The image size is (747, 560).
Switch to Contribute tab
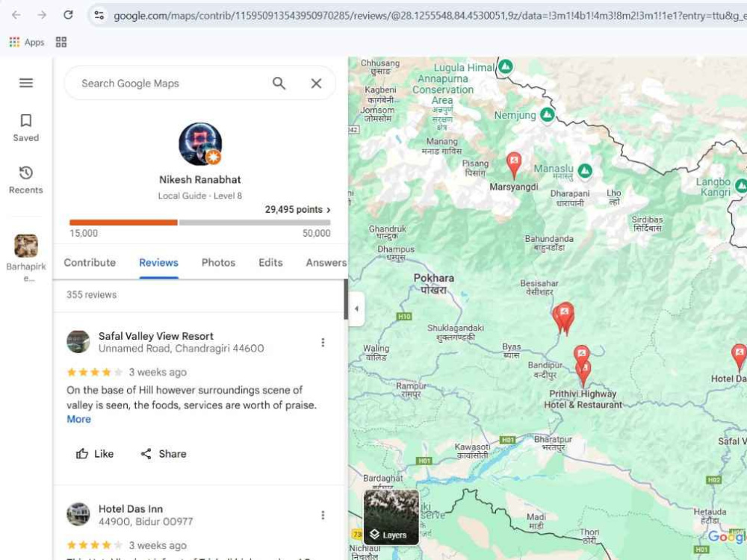pos(90,262)
